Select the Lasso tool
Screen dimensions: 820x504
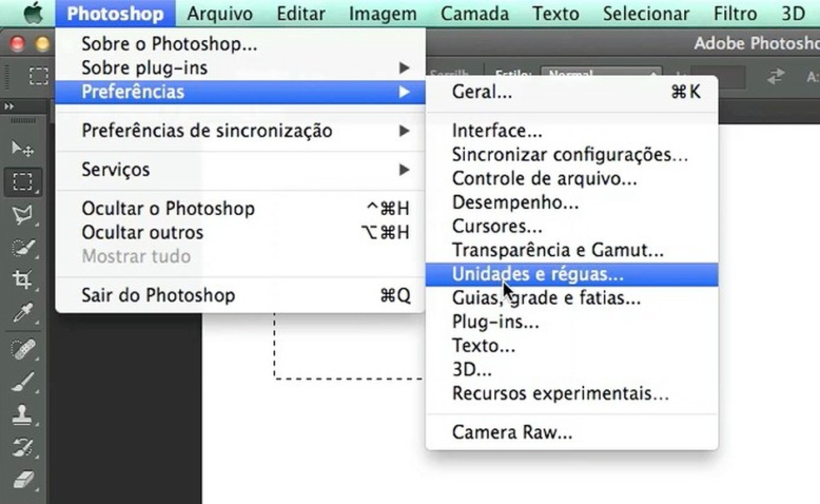point(22,216)
